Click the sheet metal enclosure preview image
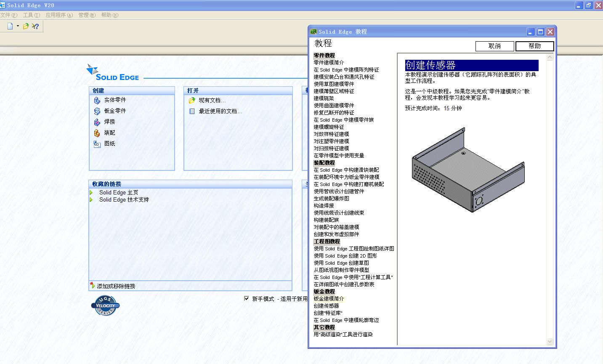 pyautogui.click(x=468, y=170)
